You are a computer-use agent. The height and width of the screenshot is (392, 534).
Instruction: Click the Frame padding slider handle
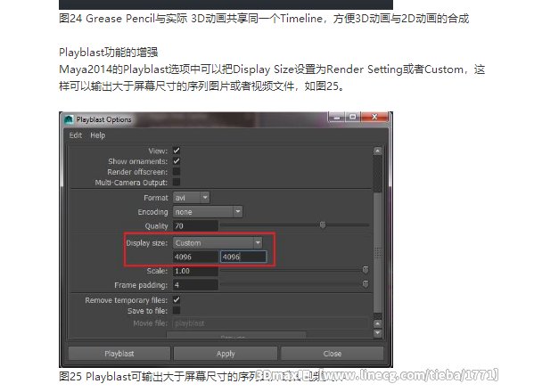tap(366, 284)
